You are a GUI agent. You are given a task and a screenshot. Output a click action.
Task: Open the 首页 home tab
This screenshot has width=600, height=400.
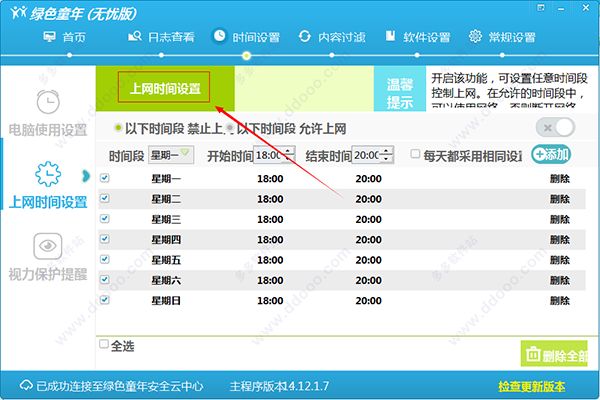[64, 37]
